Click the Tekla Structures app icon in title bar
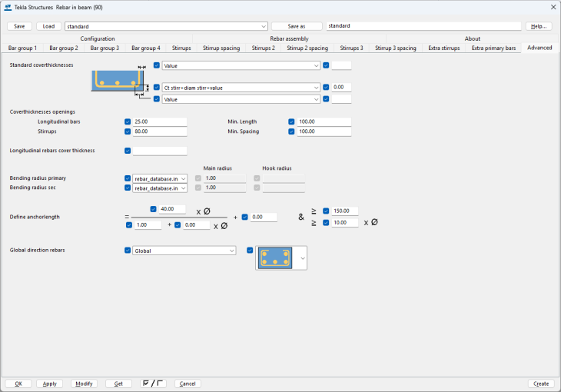561x392 pixels. 8,7
